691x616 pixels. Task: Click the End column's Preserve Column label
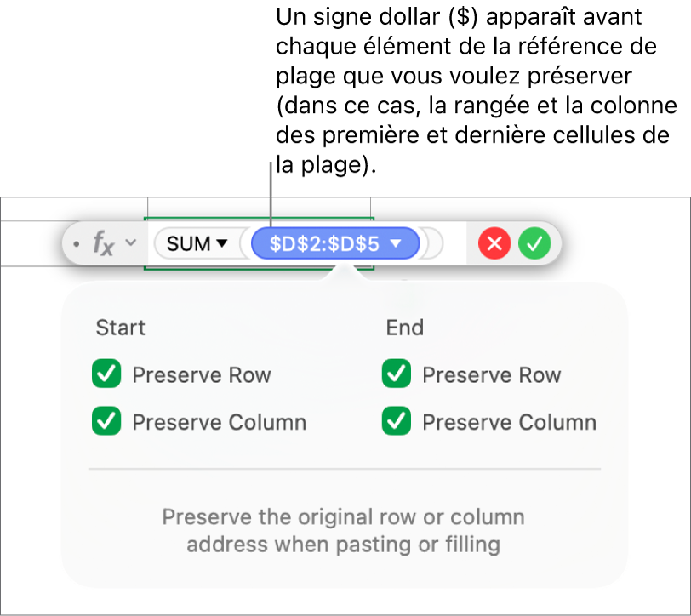click(509, 422)
